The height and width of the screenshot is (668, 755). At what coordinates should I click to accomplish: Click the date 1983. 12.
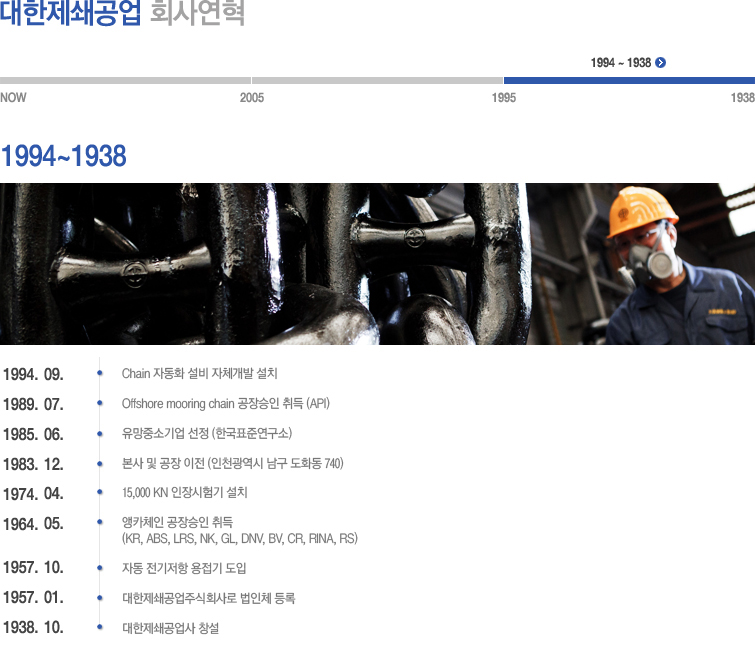[33, 464]
